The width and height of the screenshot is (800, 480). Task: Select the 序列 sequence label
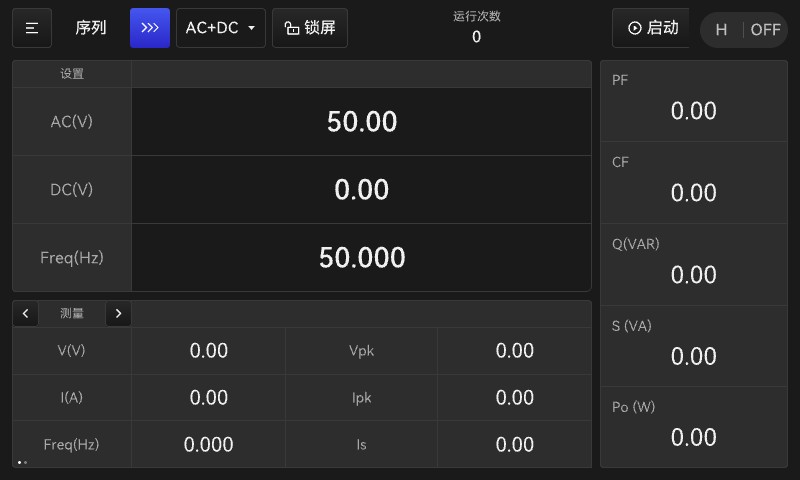pos(91,28)
